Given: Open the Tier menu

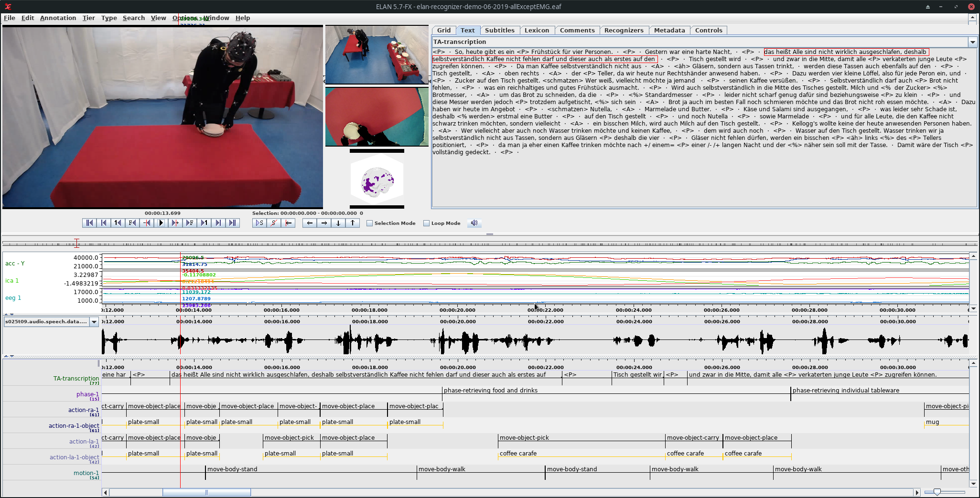Looking at the screenshot, I should click(x=88, y=18).
